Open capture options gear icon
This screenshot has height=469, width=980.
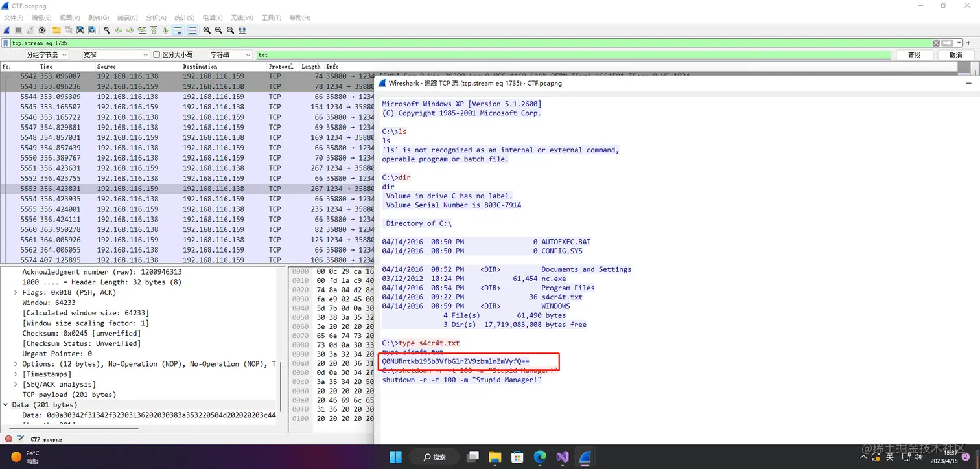tap(42, 30)
